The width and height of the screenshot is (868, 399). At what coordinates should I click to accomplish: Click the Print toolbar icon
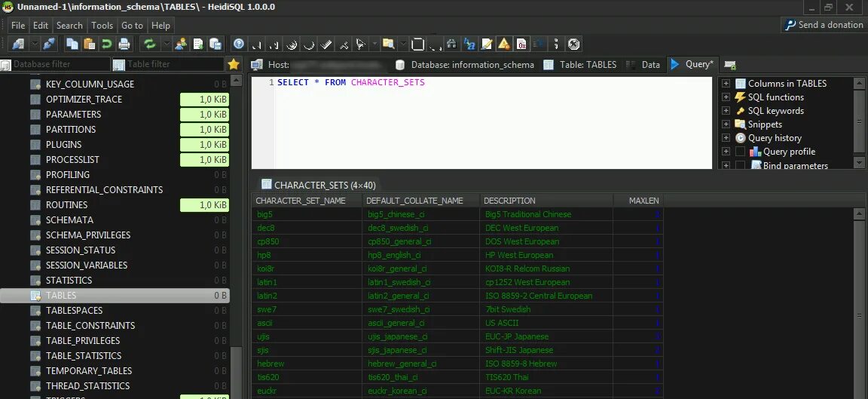coord(124,45)
